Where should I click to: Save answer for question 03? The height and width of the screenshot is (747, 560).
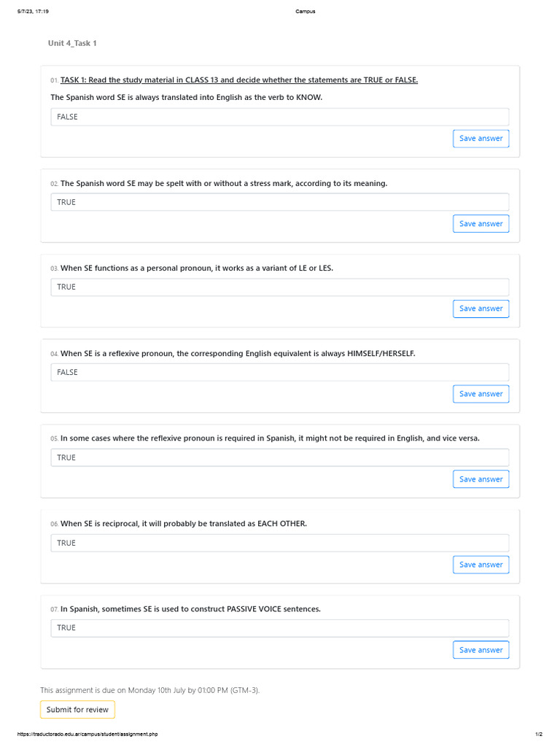[x=481, y=309]
